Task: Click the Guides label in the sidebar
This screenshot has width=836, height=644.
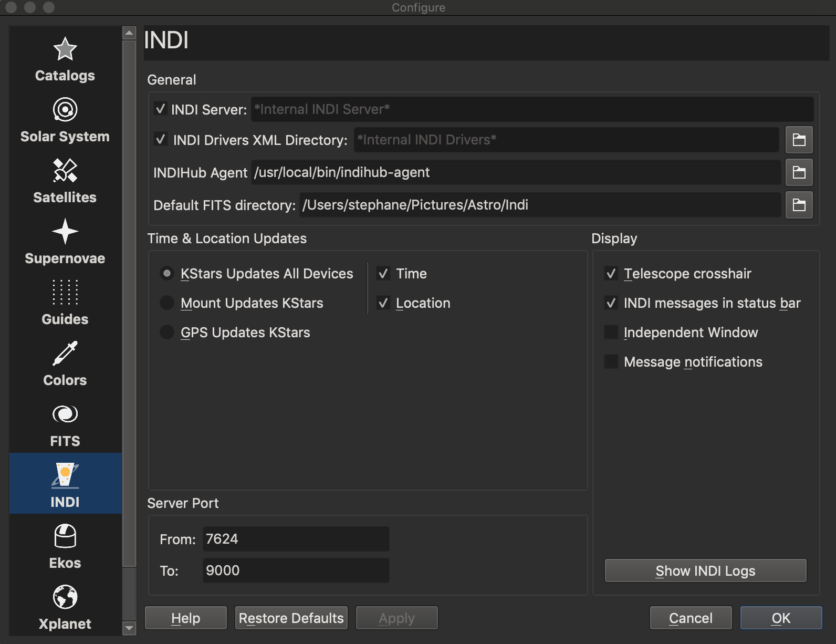Action: point(65,319)
